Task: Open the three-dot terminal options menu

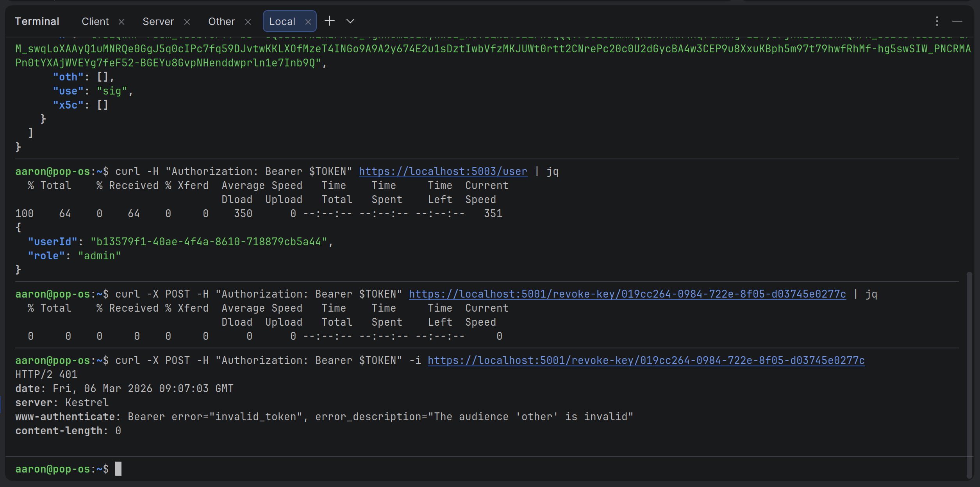Action: [937, 21]
